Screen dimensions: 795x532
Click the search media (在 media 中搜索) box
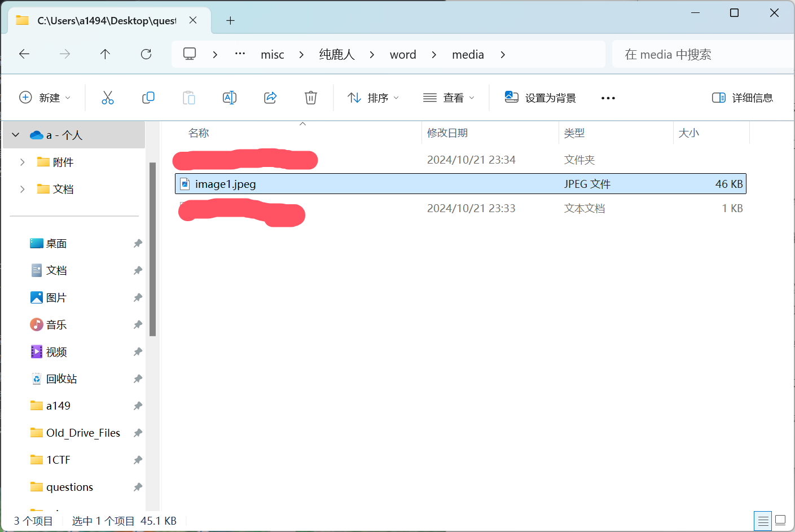(703, 54)
